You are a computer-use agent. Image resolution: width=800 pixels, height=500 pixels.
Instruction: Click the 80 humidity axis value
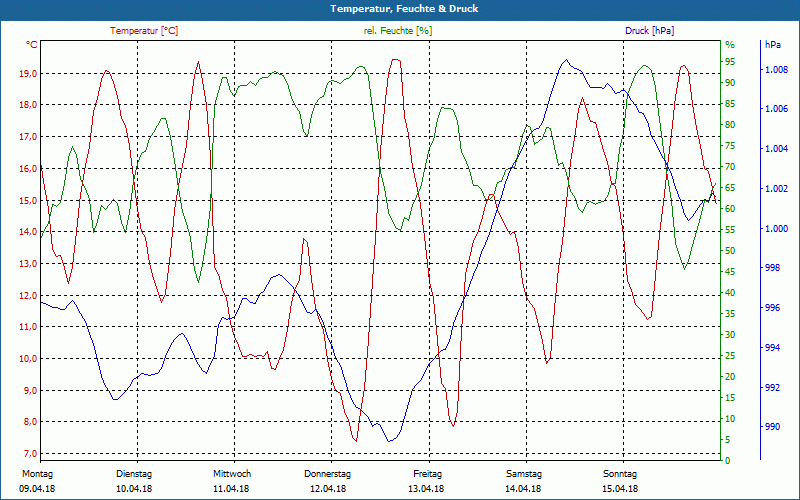(x=730, y=125)
